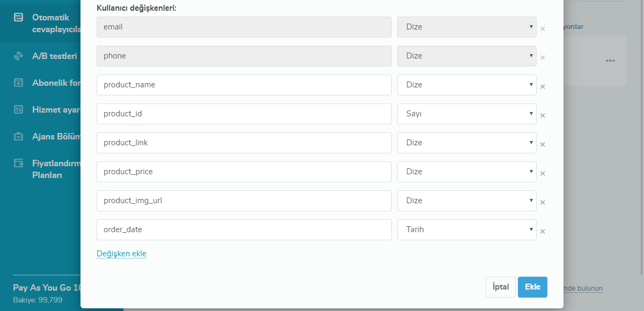This screenshot has height=311, width=644.
Task: Click the Ajans Bölümü briefcase icon
Action: tap(18, 136)
